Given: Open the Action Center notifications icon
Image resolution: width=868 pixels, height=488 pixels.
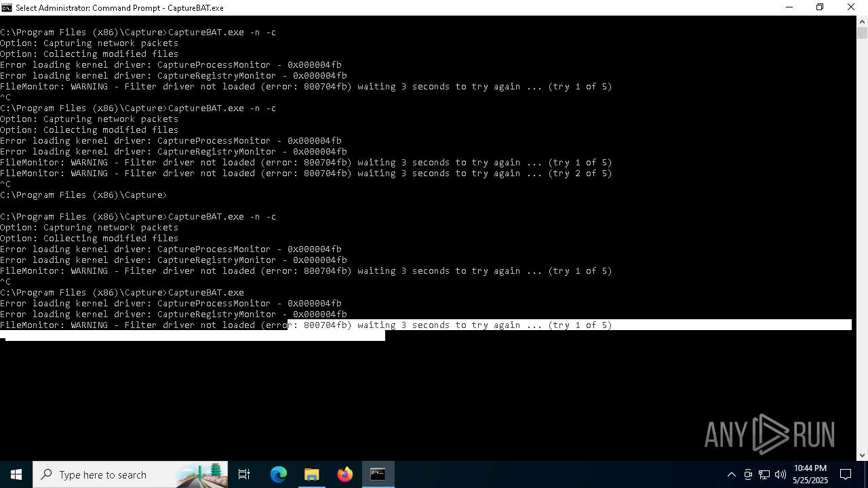Looking at the screenshot, I should [x=846, y=474].
